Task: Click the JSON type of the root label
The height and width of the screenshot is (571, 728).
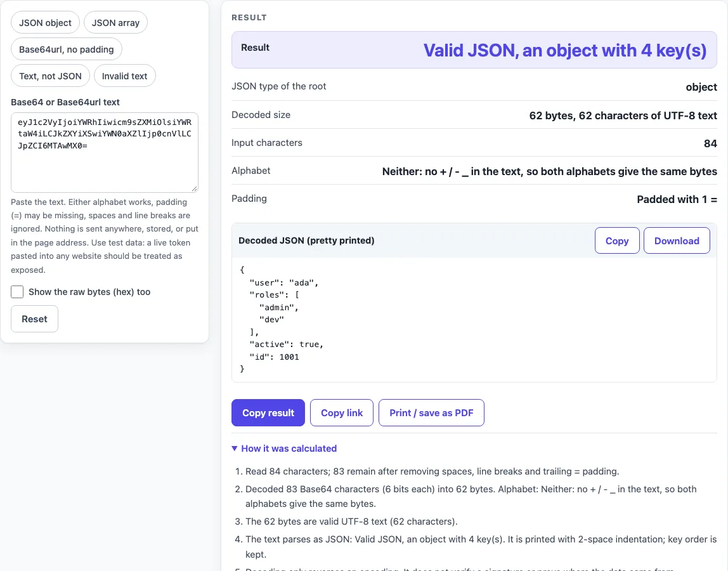Action: [x=278, y=86]
